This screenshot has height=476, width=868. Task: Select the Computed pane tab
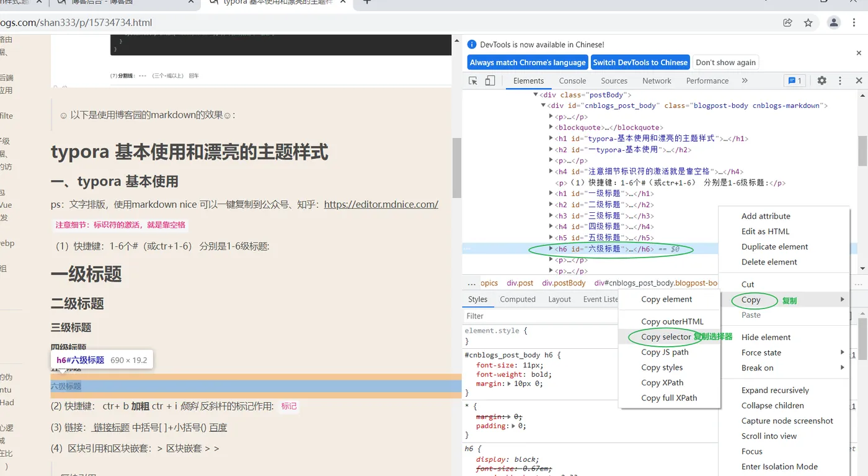pos(518,299)
